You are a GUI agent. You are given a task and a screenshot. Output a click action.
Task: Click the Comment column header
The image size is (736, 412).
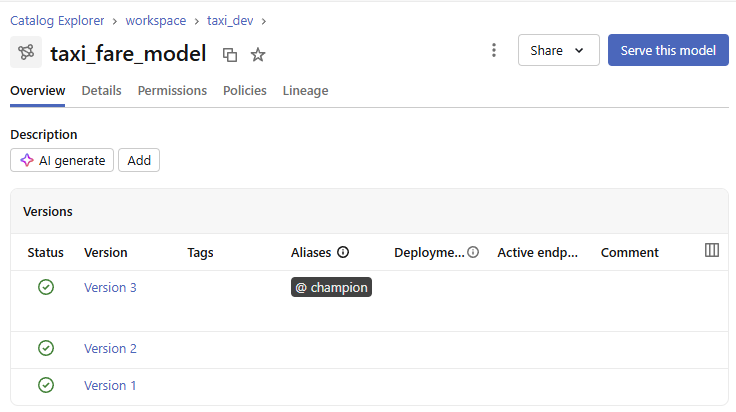pos(630,252)
